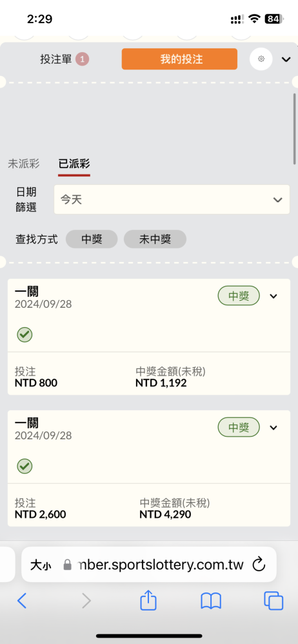The width and height of the screenshot is (298, 644).
Task: Select the 已派彩 tab
Action: 74,164
